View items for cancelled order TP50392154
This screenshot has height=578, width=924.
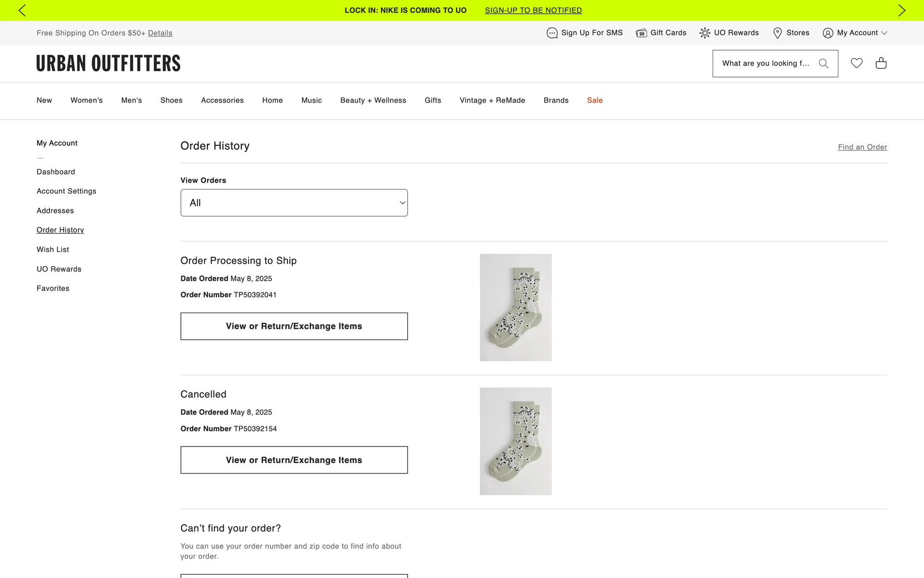tap(294, 460)
